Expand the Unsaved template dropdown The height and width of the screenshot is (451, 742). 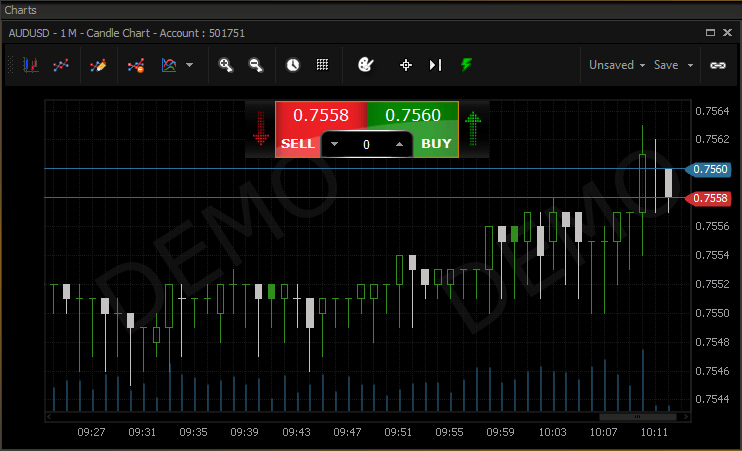coord(616,65)
